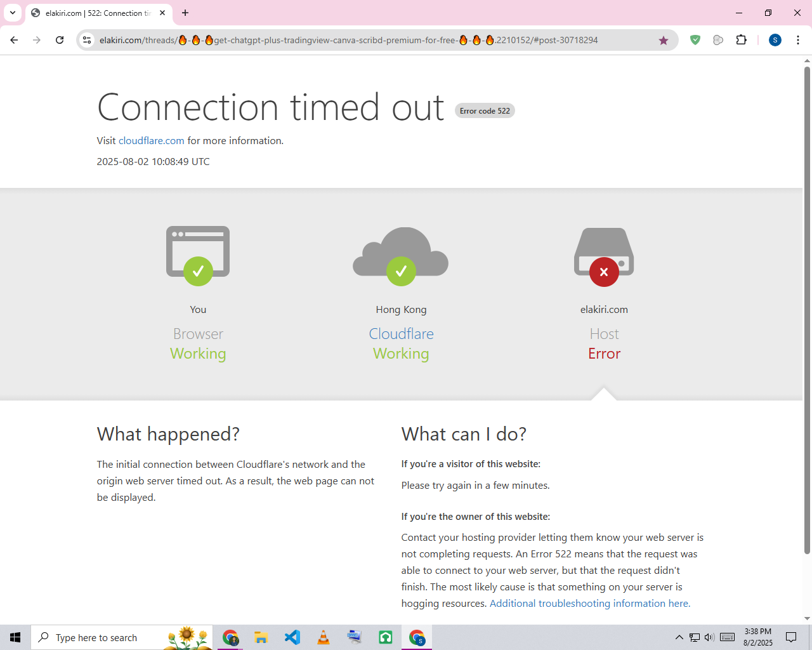Open the first Chrome taskbar icon
The image size is (812, 650).
[x=230, y=637]
